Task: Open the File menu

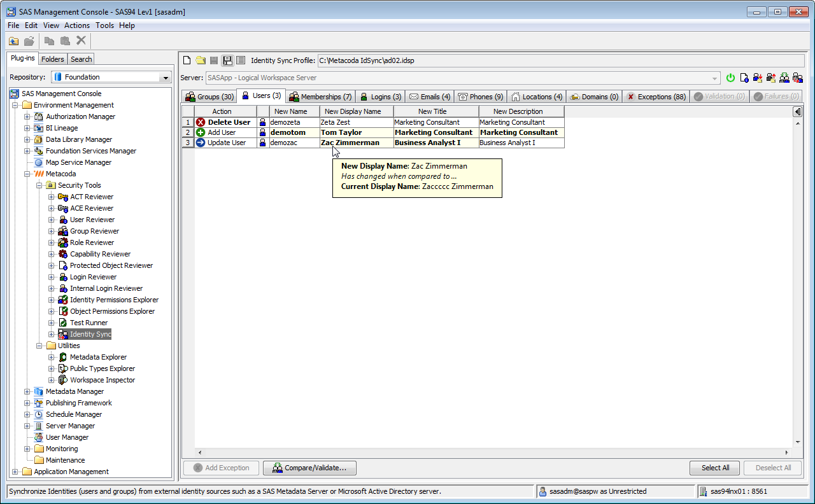Action: (13, 25)
